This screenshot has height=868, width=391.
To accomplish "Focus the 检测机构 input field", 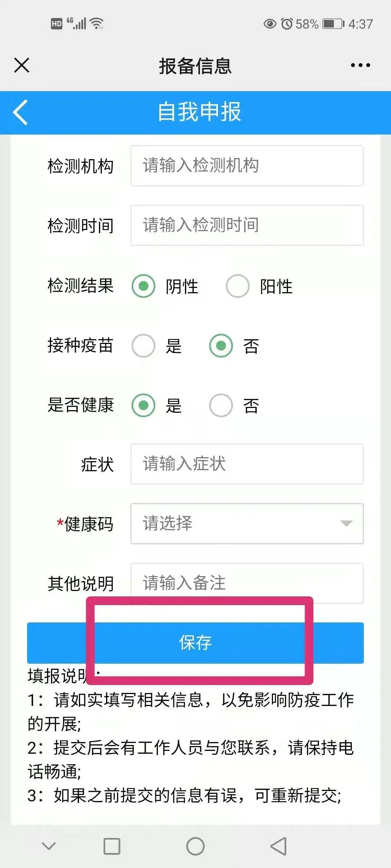I will [247, 166].
